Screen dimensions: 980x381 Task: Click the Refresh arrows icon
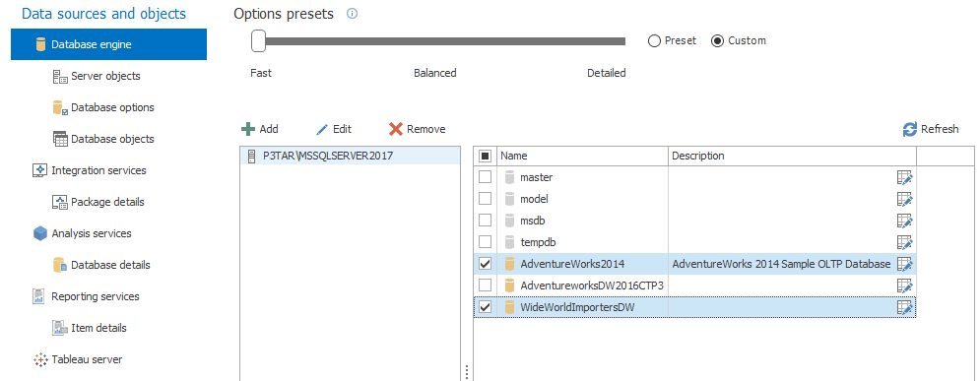coord(910,129)
